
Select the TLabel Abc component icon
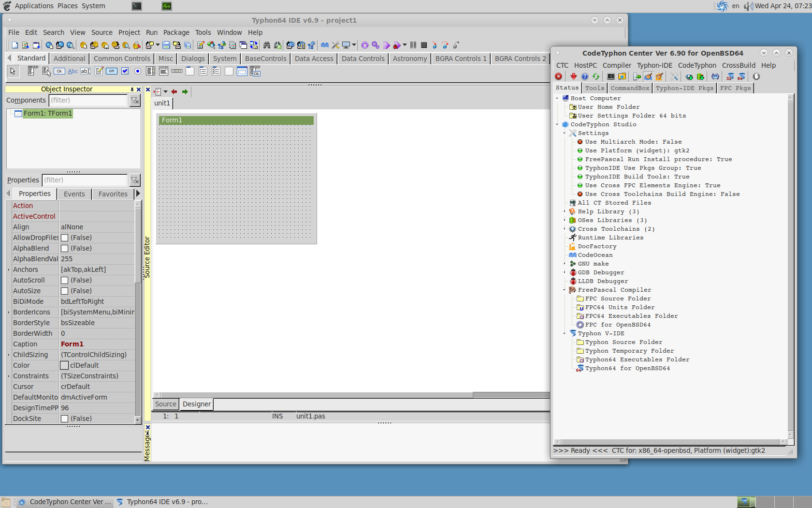[x=72, y=71]
